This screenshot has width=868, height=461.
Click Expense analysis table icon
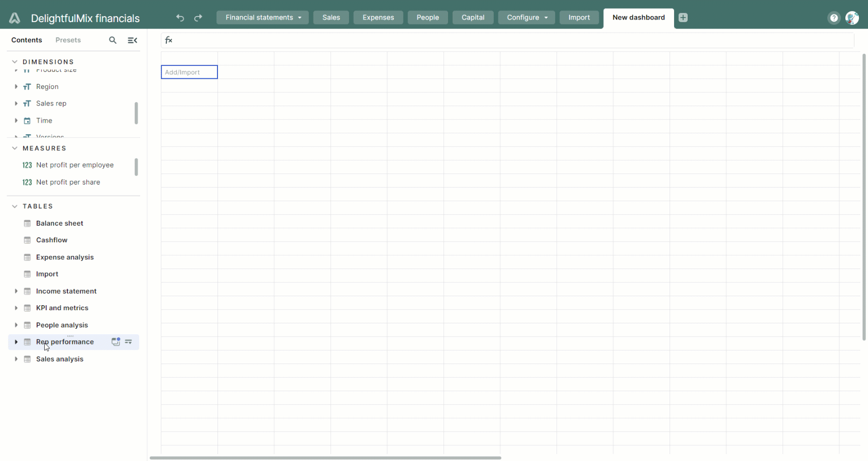[28, 257]
